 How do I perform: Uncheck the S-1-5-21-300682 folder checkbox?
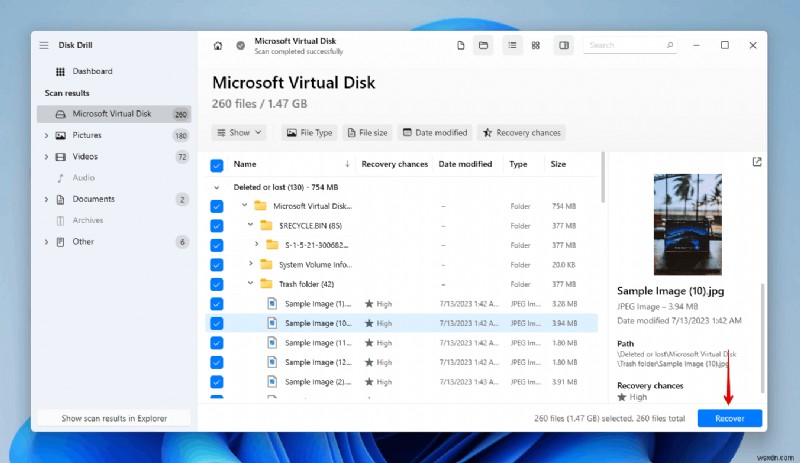click(x=217, y=245)
